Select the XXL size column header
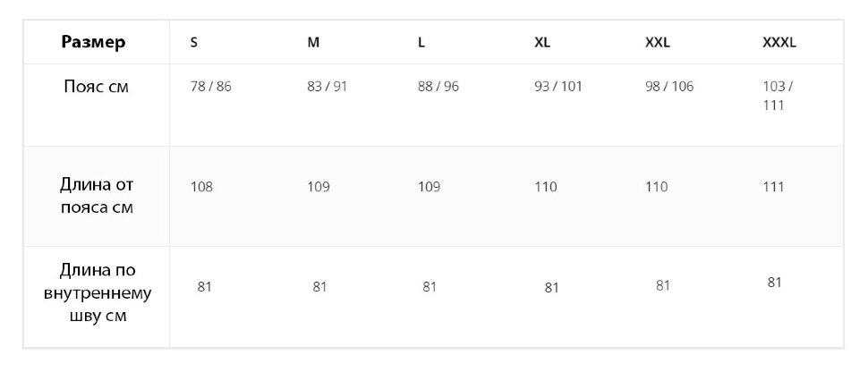Viewport: 868px width, 372px height. 658,43
